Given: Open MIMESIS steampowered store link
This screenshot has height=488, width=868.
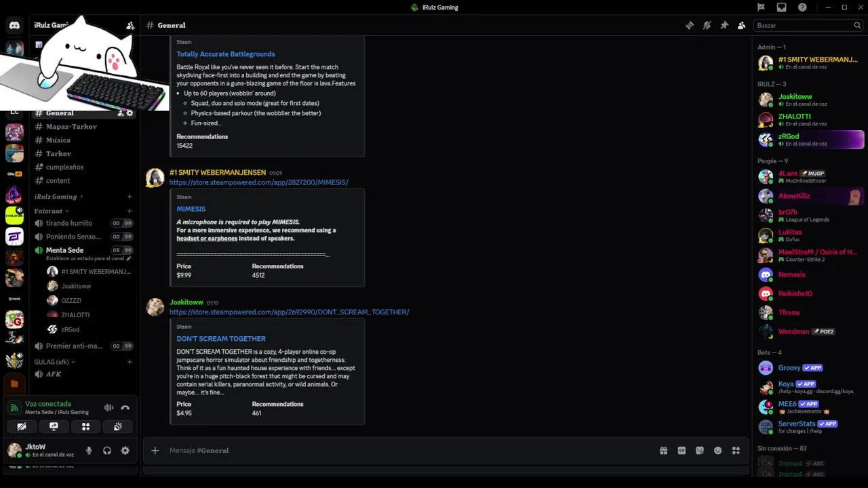Looking at the screenshot, I should (x=258, y=182).
